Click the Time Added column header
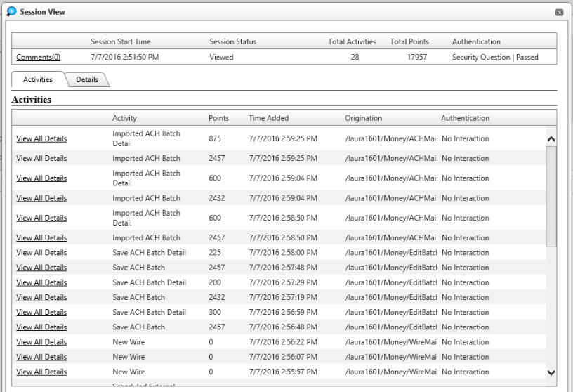Screen dimensions: 573x392 268,118
